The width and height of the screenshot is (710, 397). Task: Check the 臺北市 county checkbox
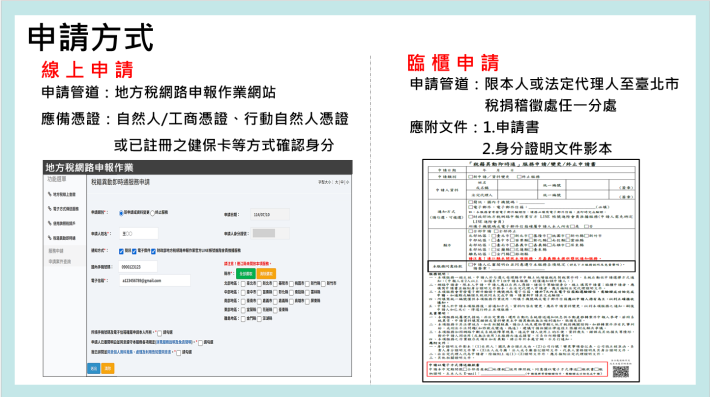coord(243,284)
